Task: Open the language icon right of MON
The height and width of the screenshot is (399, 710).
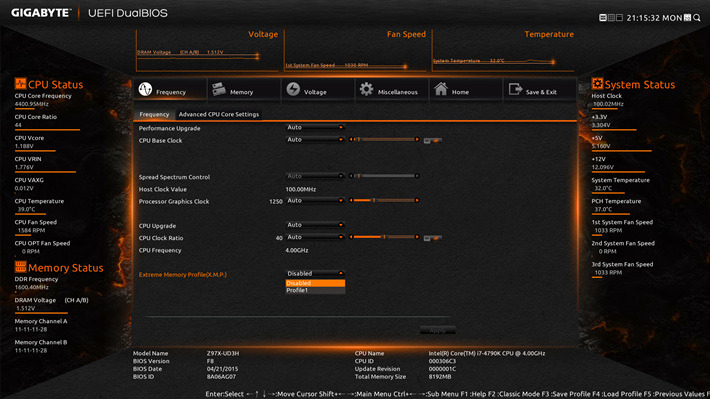Action: click(x=687, y=18)
